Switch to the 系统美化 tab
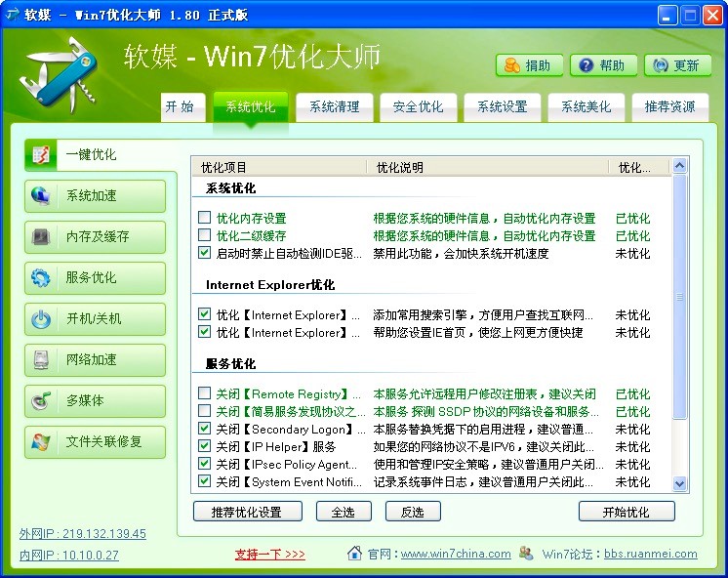Viewport: 728px width, 578px height. pyautogui.click(x=586, y=107)
